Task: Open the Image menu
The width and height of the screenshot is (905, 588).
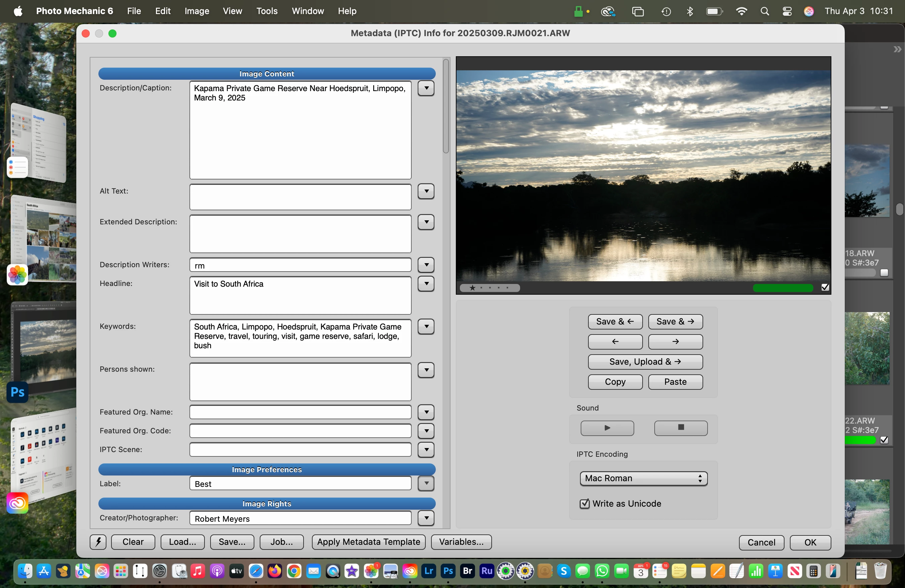Action: point(196,11)
